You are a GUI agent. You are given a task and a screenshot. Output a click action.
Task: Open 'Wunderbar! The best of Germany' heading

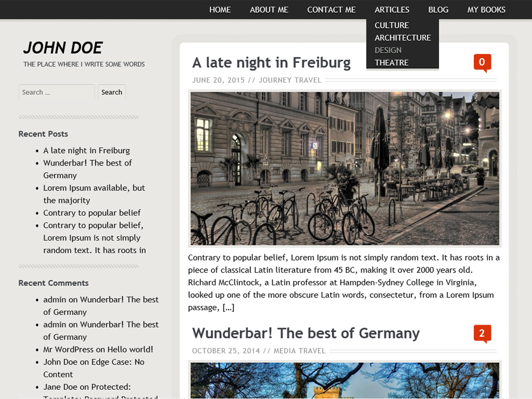click(306, 333)
